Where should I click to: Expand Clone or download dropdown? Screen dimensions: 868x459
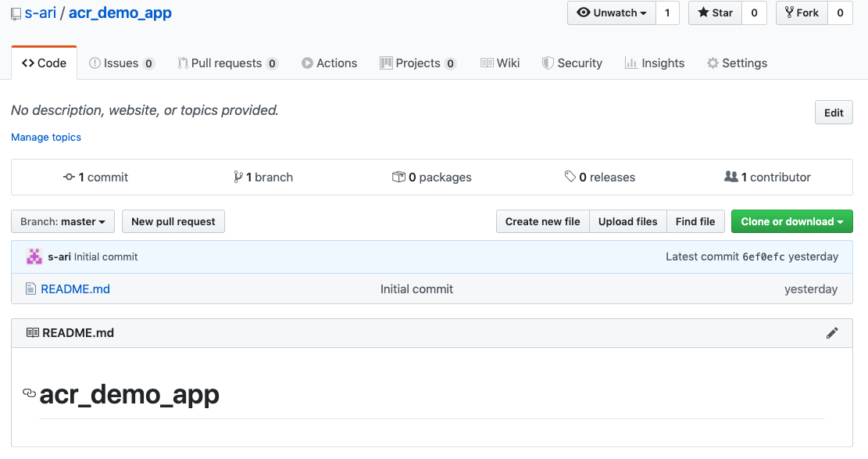(x=792, y=222)
